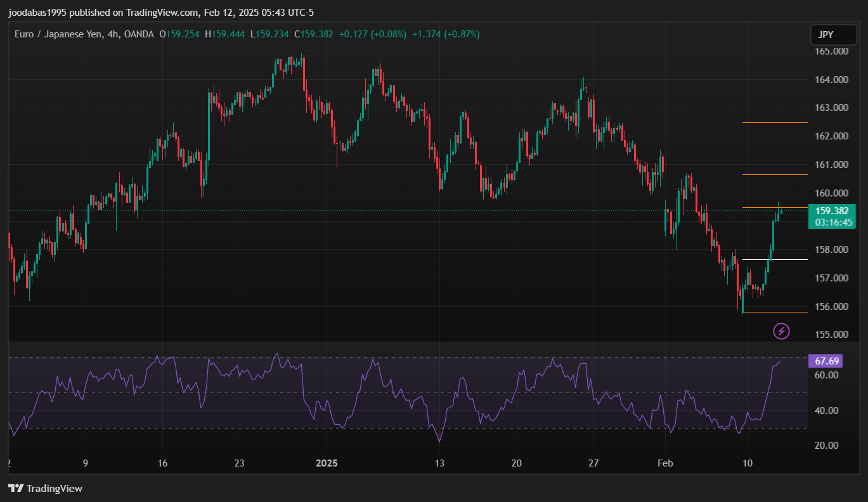Click the purple lightning bolt icon
Image resolution: width=868 pixels, height=502 pixels.
[782, 331]
